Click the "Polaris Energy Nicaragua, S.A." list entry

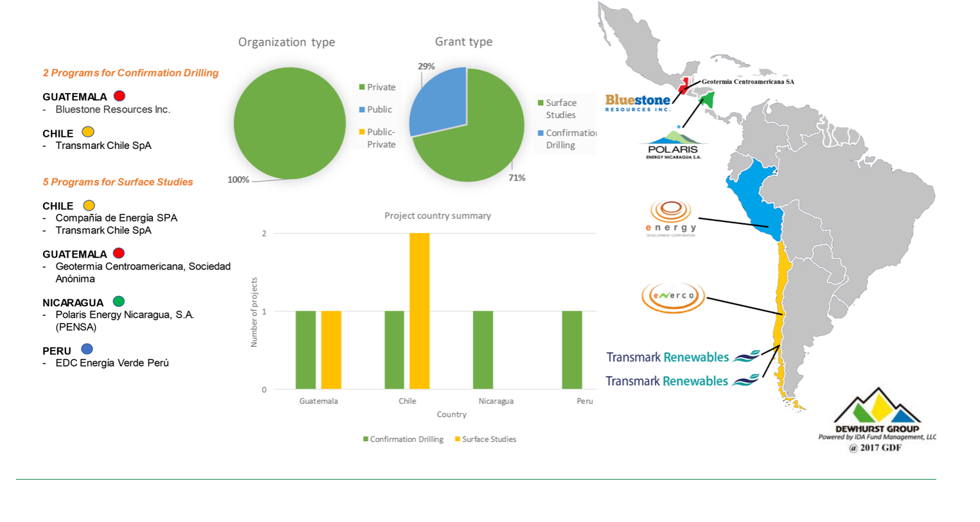coord(125,315)
